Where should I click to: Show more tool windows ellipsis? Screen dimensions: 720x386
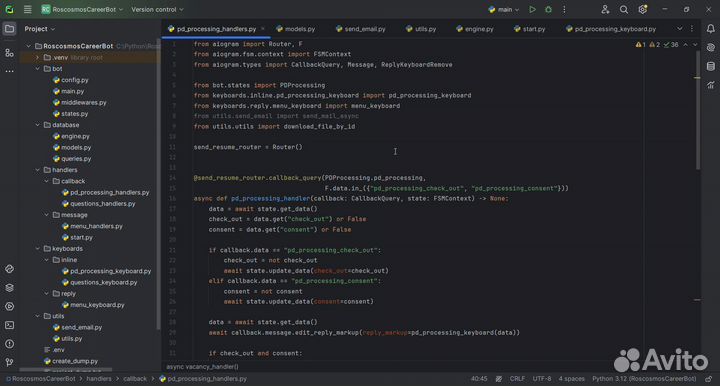point(9,72)
